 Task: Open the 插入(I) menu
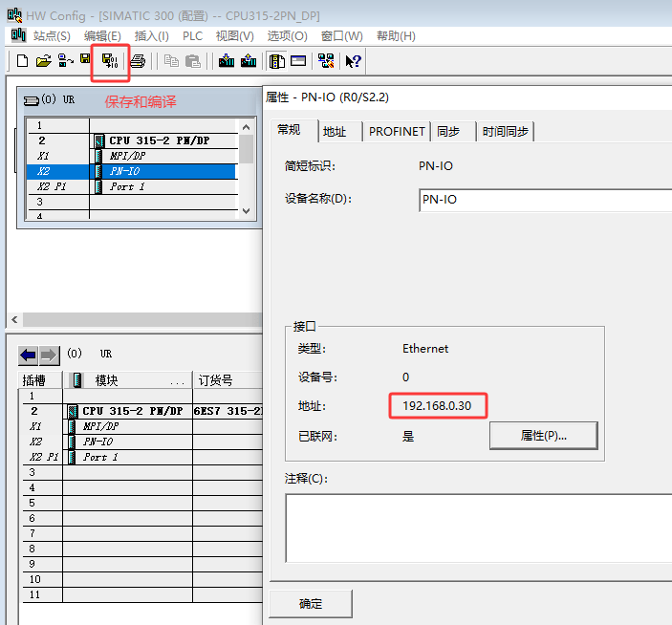coord(152,36)
